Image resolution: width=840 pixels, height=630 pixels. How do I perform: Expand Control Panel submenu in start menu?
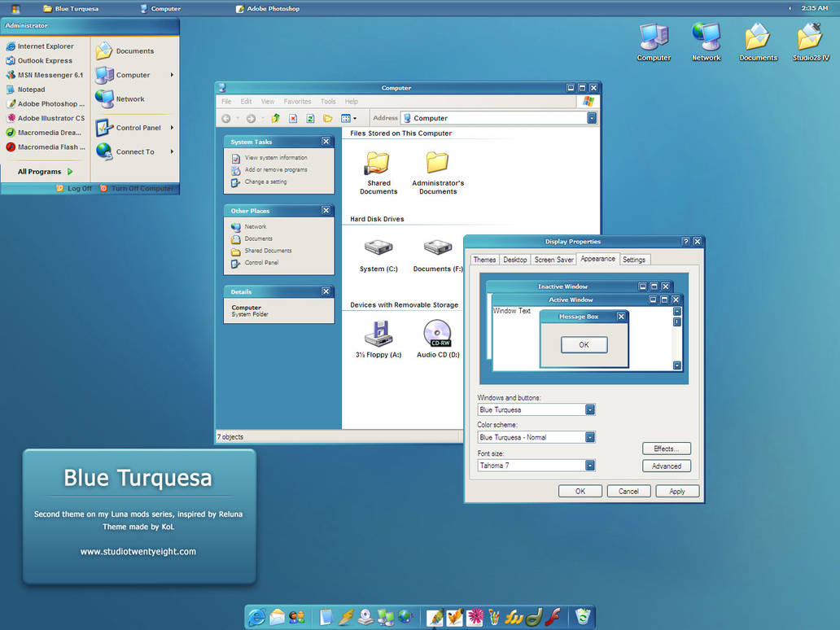click(x=135, y=128)
